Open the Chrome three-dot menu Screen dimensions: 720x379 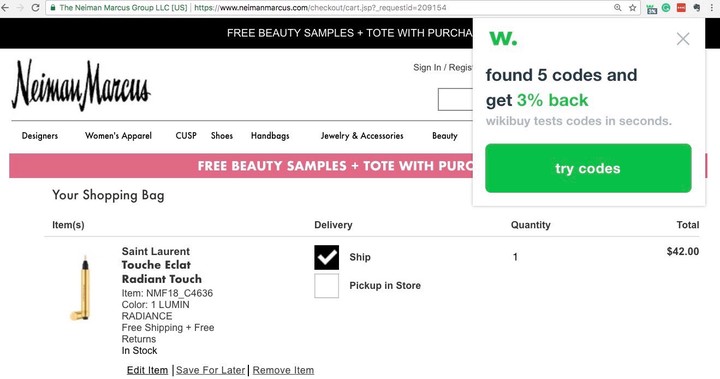[x=712, y=8]
